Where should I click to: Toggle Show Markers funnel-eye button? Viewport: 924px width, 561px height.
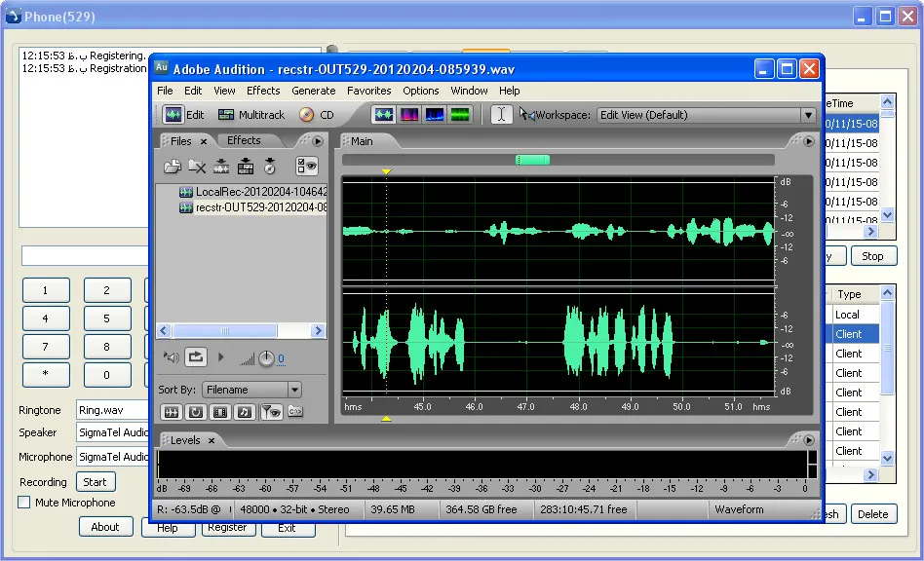pos(271,412)
